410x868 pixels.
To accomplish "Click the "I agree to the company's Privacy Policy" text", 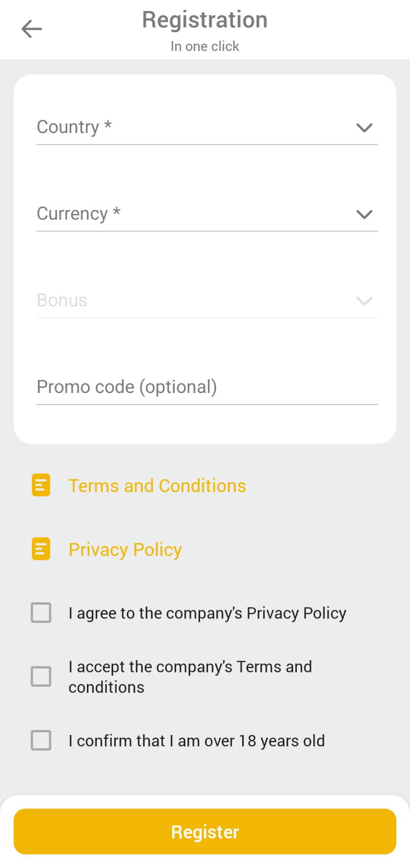I will 207,614.
